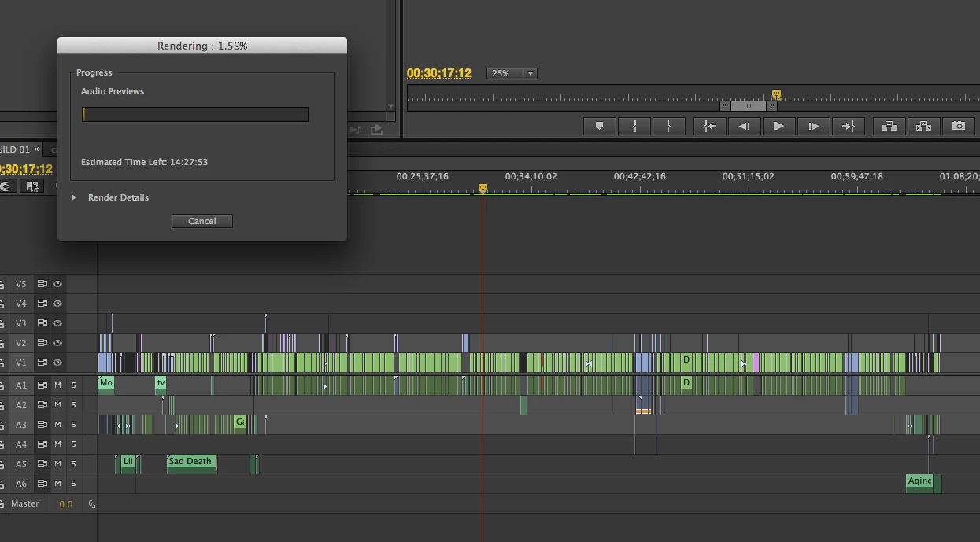
Task: Jump to the In point
Action: tap(710, 126)
